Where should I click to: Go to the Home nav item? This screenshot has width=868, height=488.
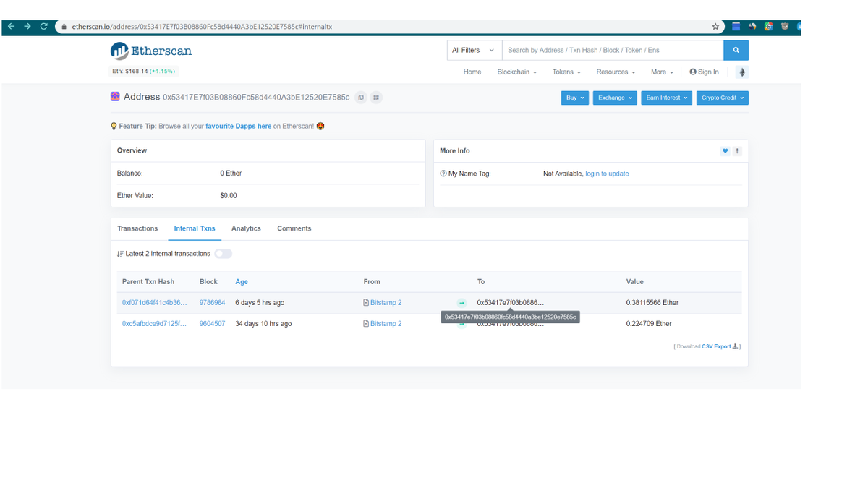[472, 72]
